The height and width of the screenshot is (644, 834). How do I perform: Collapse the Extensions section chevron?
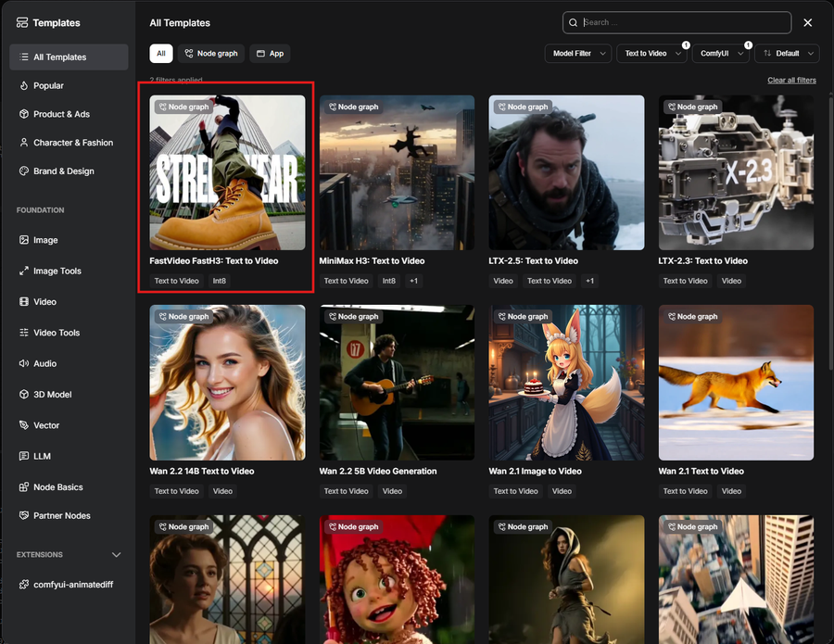click(x=117, y=555)
